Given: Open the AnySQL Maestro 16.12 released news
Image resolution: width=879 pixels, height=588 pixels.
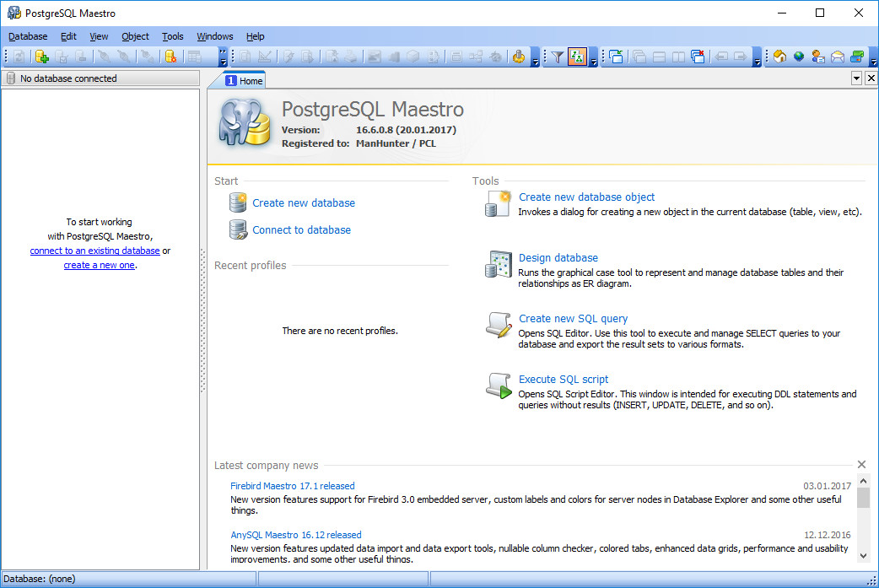Looking at the screenshot, I should coord(295,535).
